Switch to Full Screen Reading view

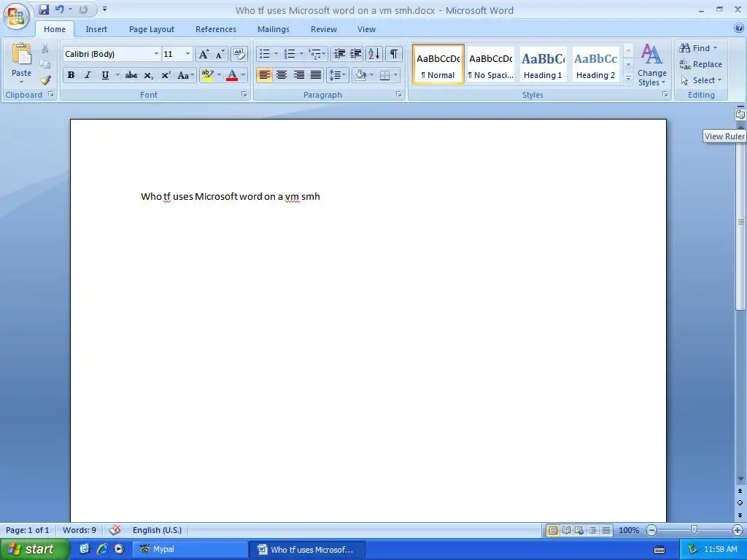coord(566,530)
